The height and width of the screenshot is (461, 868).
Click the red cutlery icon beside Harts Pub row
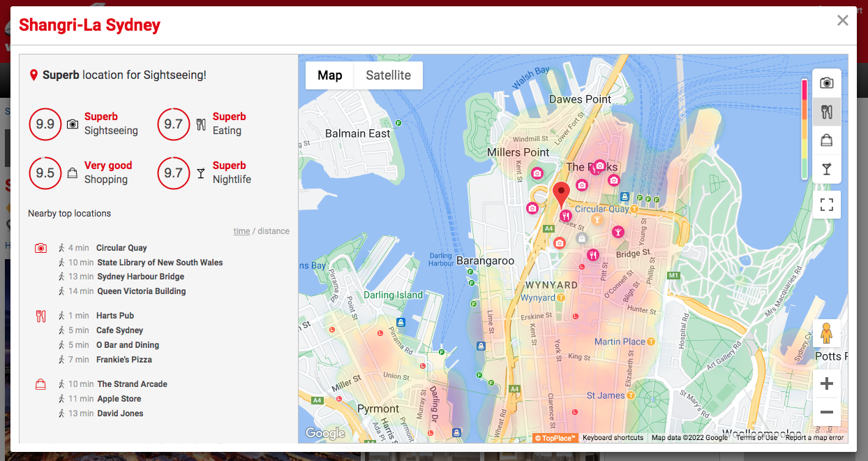coord(40,316)
